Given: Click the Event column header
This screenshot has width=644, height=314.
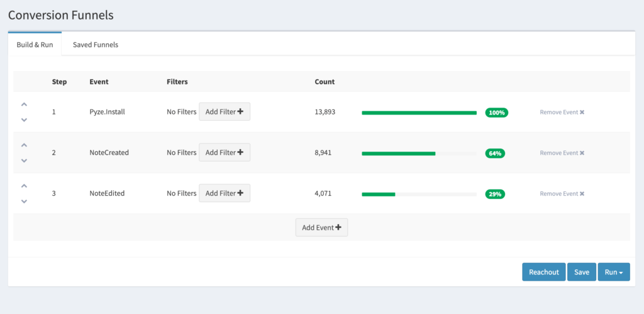Looking at the screenshot, I should pos(99,82).
